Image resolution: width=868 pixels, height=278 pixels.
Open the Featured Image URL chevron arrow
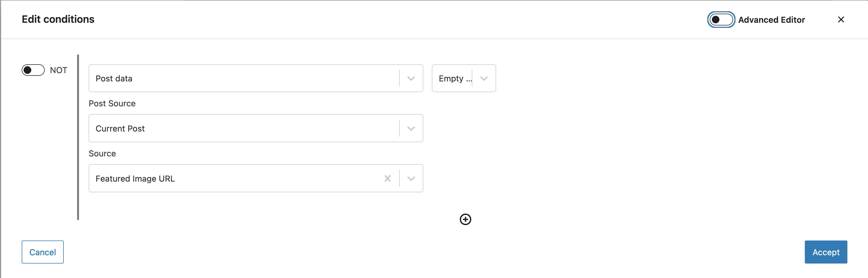(411, 179)
